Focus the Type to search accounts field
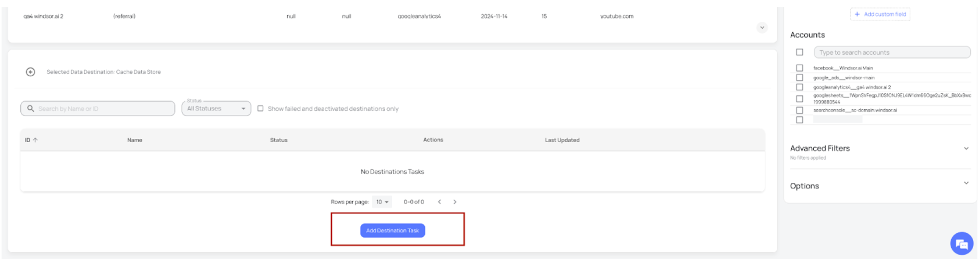 (891, 53)
